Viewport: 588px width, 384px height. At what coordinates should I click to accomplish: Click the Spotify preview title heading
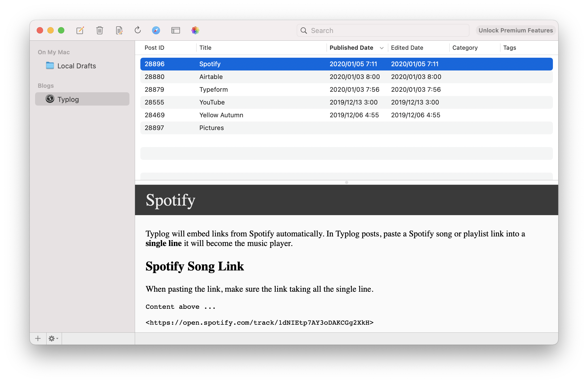point(170,200)
